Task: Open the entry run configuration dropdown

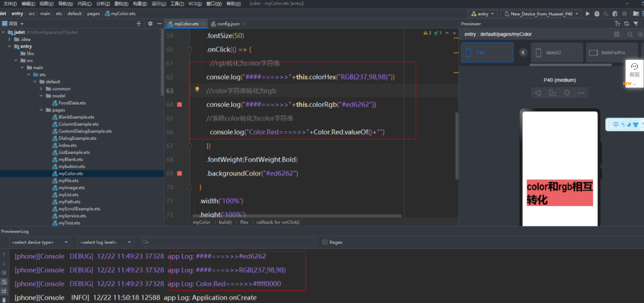Action: pyautogui.click(x=483, y=14)
